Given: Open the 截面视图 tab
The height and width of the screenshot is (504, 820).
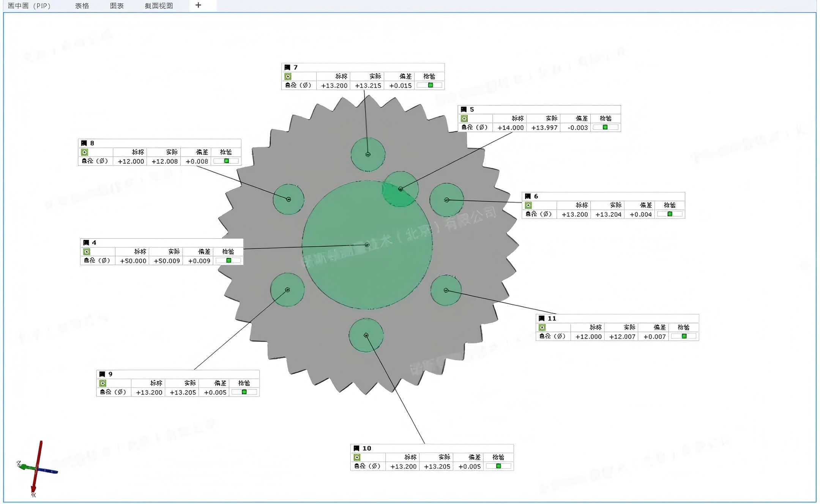Looking at the screenshot, I should (159, 6).
